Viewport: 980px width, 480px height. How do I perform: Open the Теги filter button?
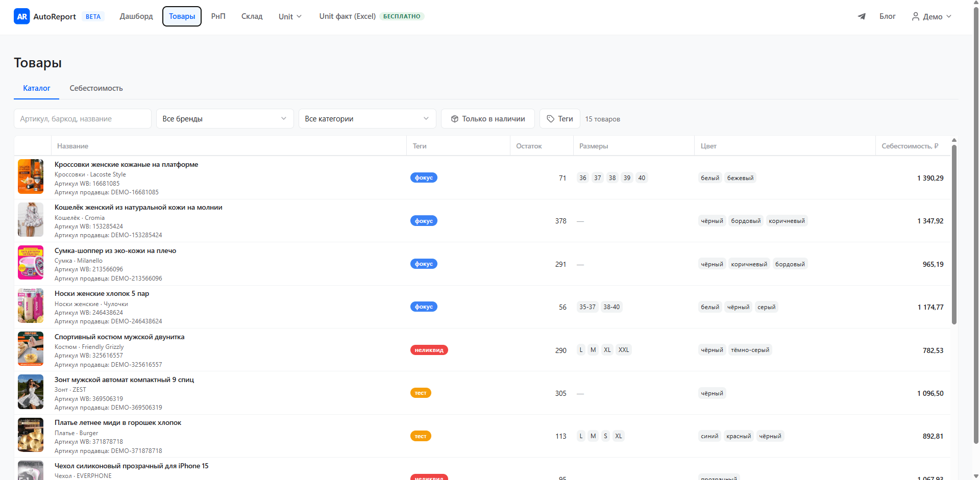tap(559, 119)
